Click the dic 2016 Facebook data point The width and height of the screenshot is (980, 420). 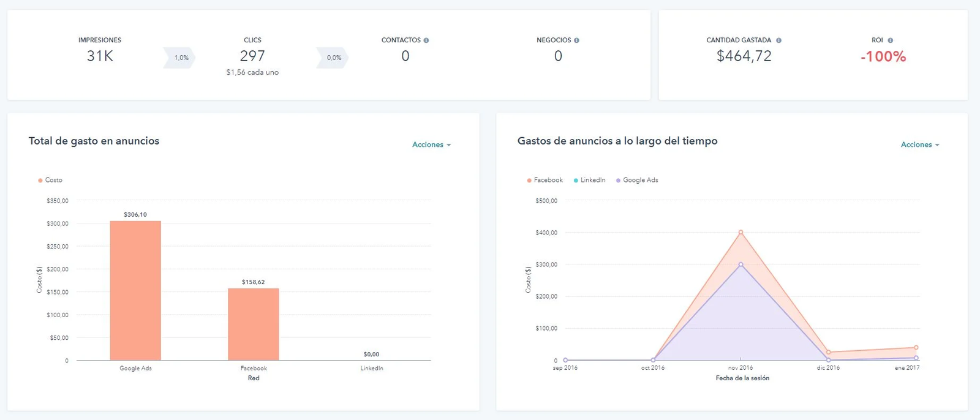pos(828,353)
